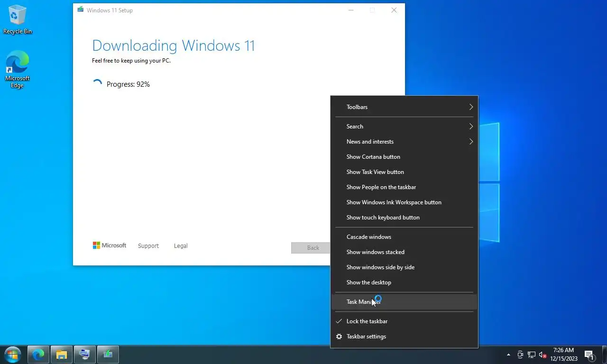The height and width of the screenshot is (364, 607).
Task: Open the clock showing 7:26 AM
Action: pos(563,355)
